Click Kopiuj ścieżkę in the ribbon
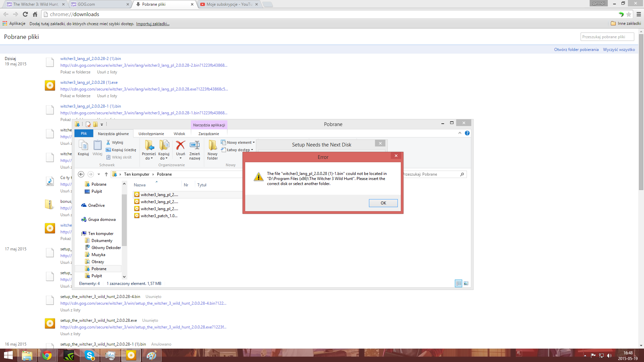Image resolution: width=644 pixels, height=362 pixels. pos(121,150)
